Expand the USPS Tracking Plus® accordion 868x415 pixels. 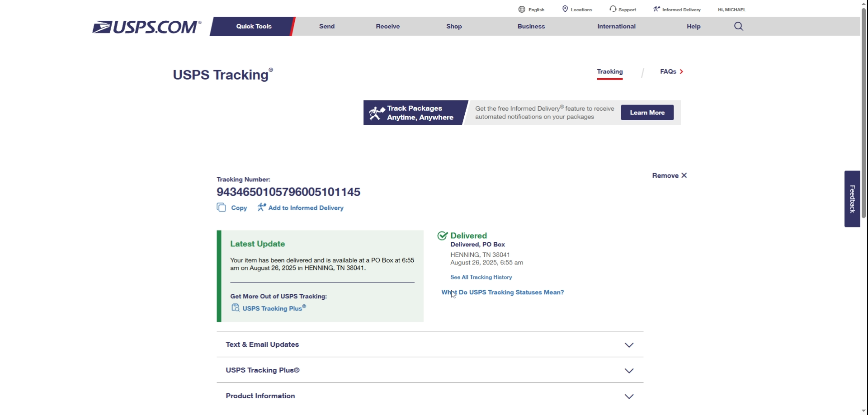coord(629,371)
